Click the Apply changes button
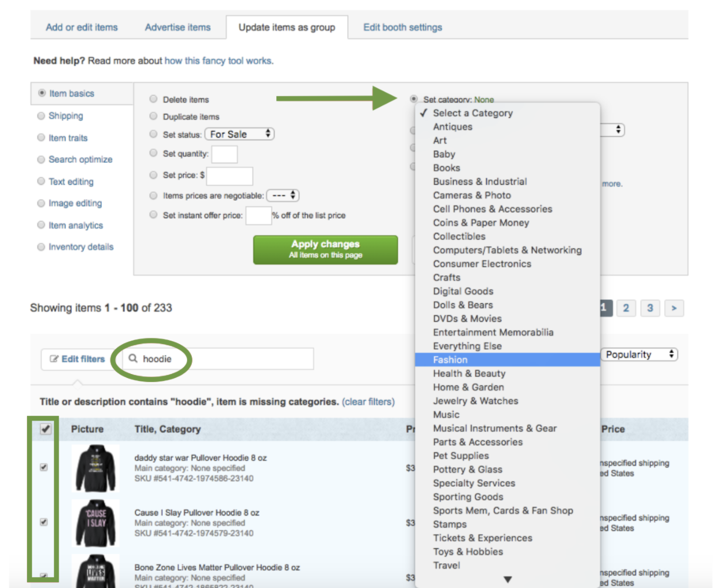The height and width of the screenshot is (588, 716). [325, 249]
